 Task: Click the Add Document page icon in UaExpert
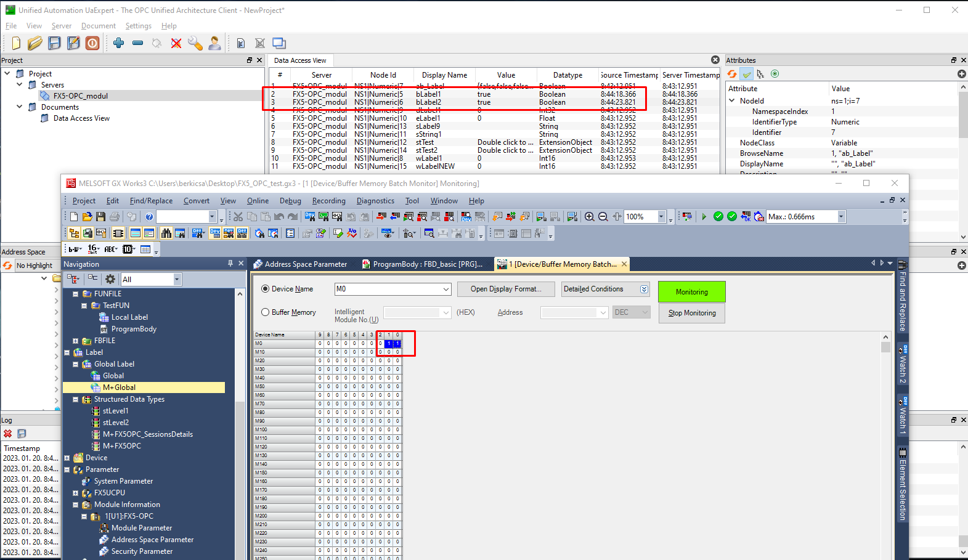241,43
